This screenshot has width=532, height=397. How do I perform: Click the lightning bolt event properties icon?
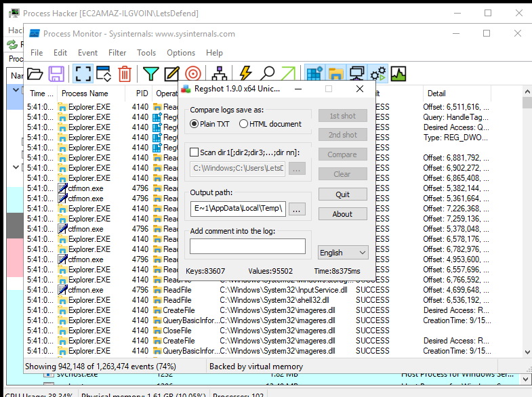click(245, 74)
